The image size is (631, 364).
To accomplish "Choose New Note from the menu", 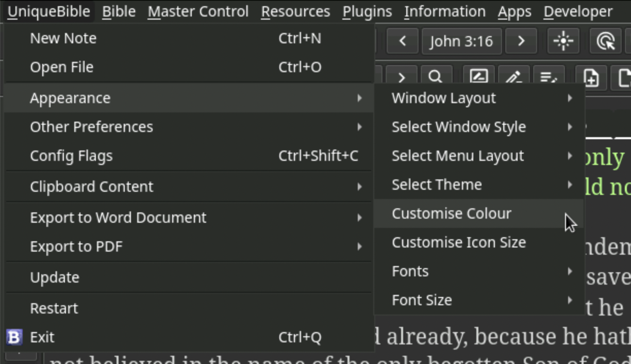I will pos(189,38).
